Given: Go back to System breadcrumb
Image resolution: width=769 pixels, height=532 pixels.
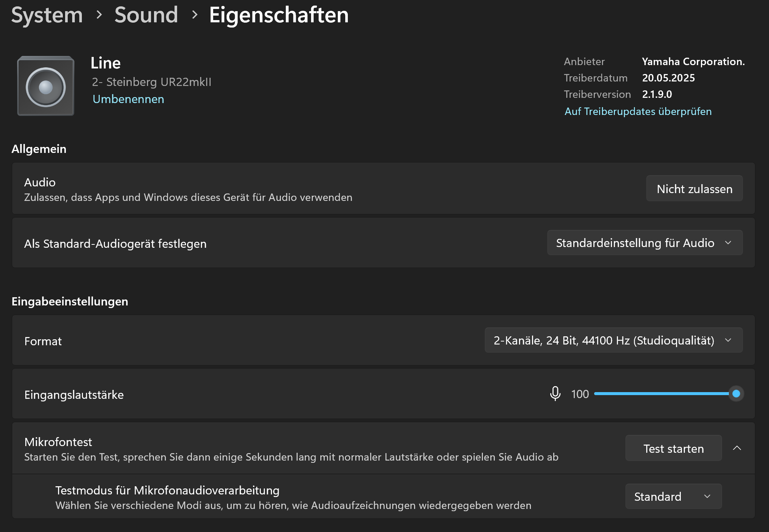Looking at the screenshot, I should [x=47, y=15].
